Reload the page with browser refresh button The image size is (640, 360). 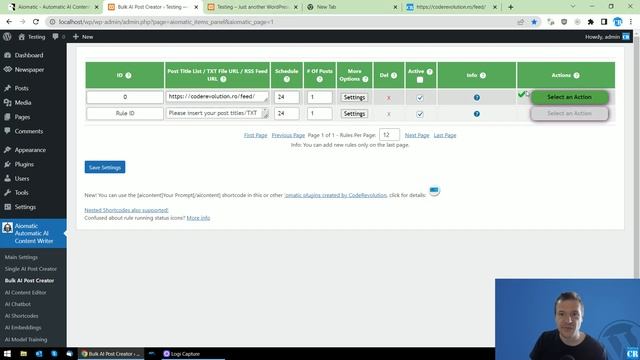(x=36, y=22)
